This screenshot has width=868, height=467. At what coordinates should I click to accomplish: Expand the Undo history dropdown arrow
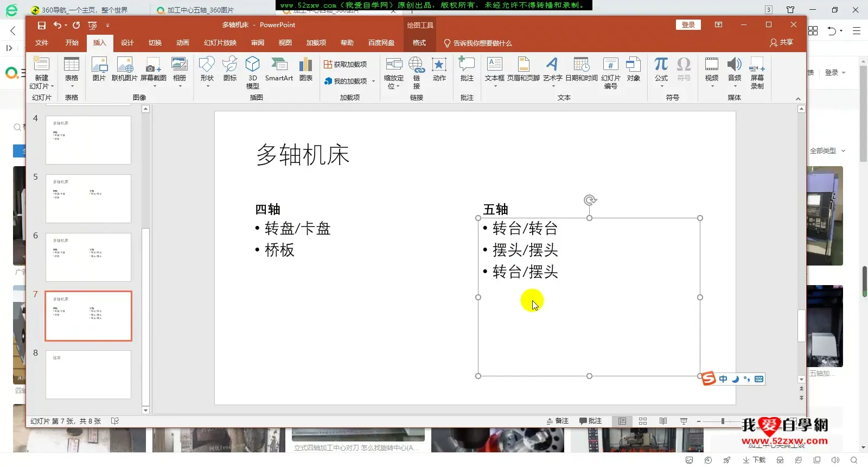tap(66, 25)
